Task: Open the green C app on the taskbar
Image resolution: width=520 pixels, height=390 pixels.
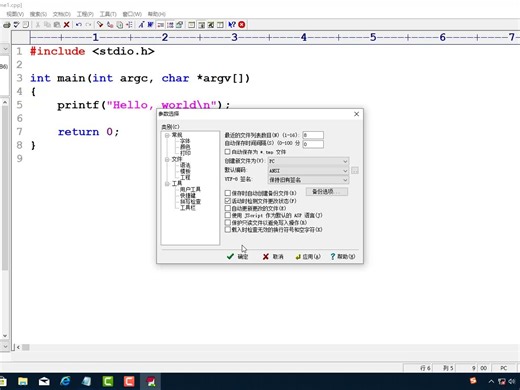Action: pos(108,381)
